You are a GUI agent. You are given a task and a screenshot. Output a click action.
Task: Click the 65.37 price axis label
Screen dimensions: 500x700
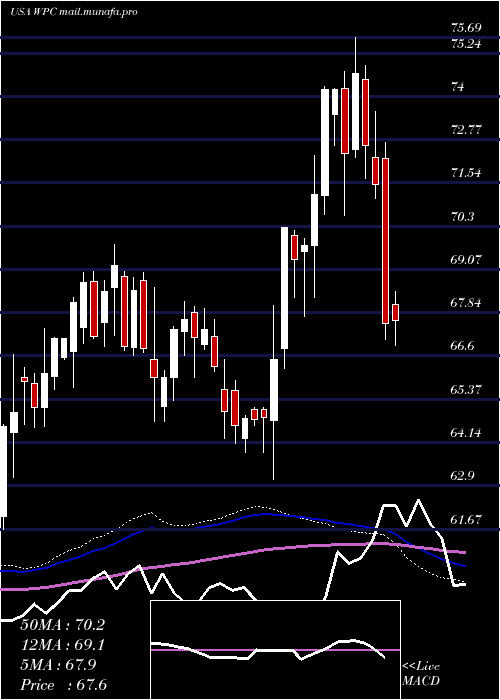coord(466,389)
